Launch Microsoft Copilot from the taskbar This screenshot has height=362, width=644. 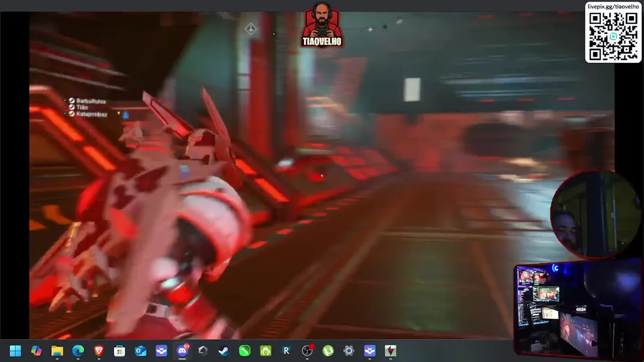(36, 351)
